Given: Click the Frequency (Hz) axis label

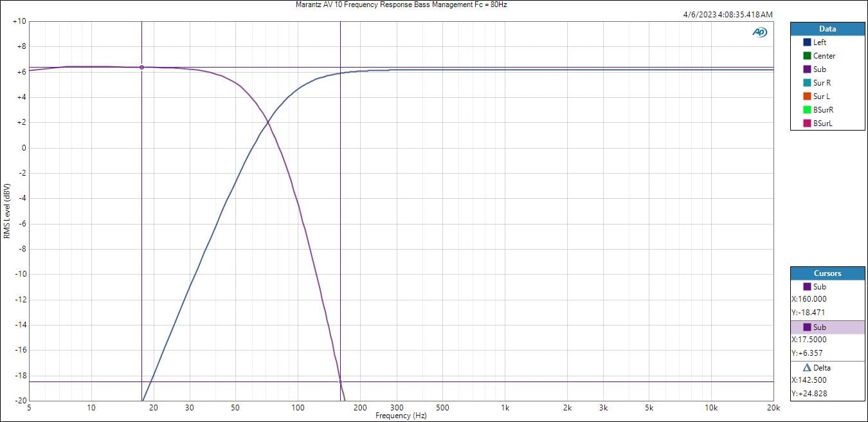Looking at the screenshot, I should (401, 416).
